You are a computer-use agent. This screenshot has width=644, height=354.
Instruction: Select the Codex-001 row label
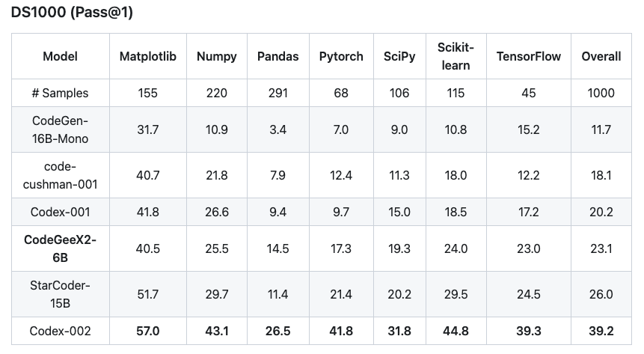pyautogui.click(x=60, y=212)
